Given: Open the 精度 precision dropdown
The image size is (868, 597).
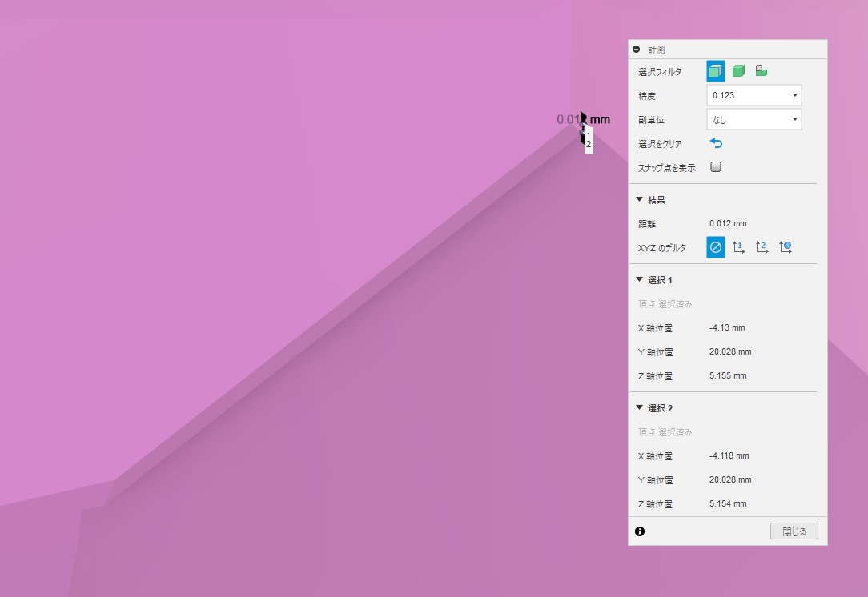Looking at the screenshot, I should click(753, 95).
